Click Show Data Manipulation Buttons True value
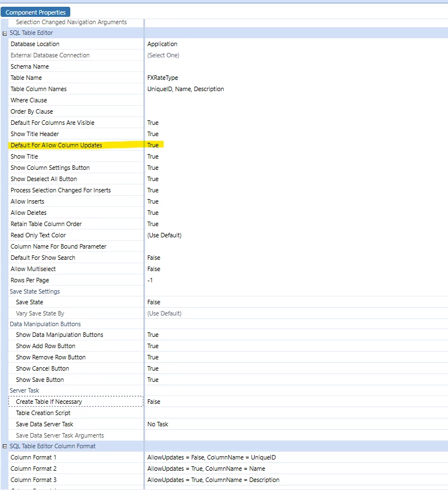The width and height of the screenshot is (448, 491). (153, 335)
